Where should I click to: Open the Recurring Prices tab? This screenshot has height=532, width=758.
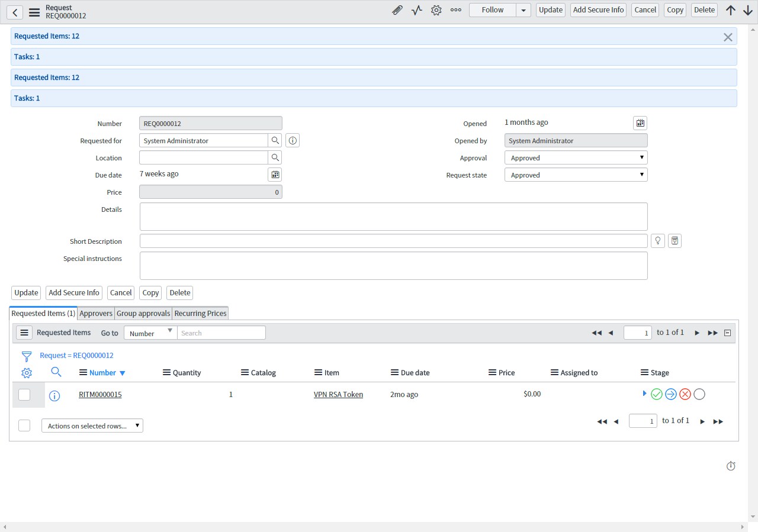point(200,314)
